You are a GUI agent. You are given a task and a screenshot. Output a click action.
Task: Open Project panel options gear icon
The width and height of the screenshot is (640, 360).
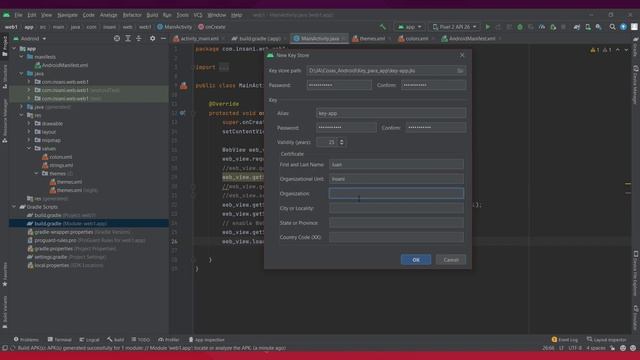[x=152, y=38]
